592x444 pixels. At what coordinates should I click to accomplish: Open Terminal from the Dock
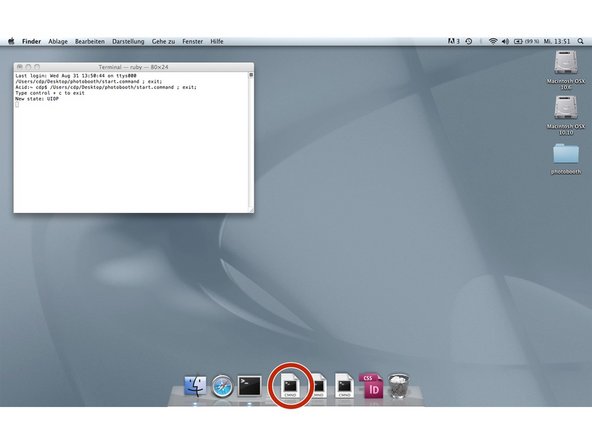point(249,386)
